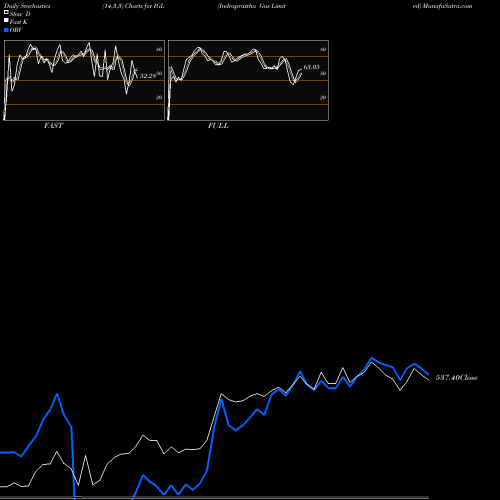Viewport: 500px width, 500px height.
Task: Click the '537.40Close' price label
Action: point(457,378)
